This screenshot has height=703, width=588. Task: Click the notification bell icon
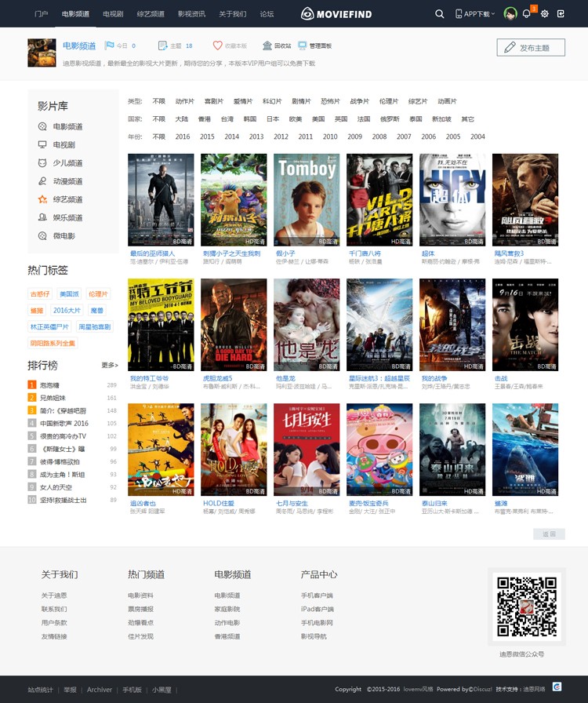pyautogui.click(x=527, y=14)
